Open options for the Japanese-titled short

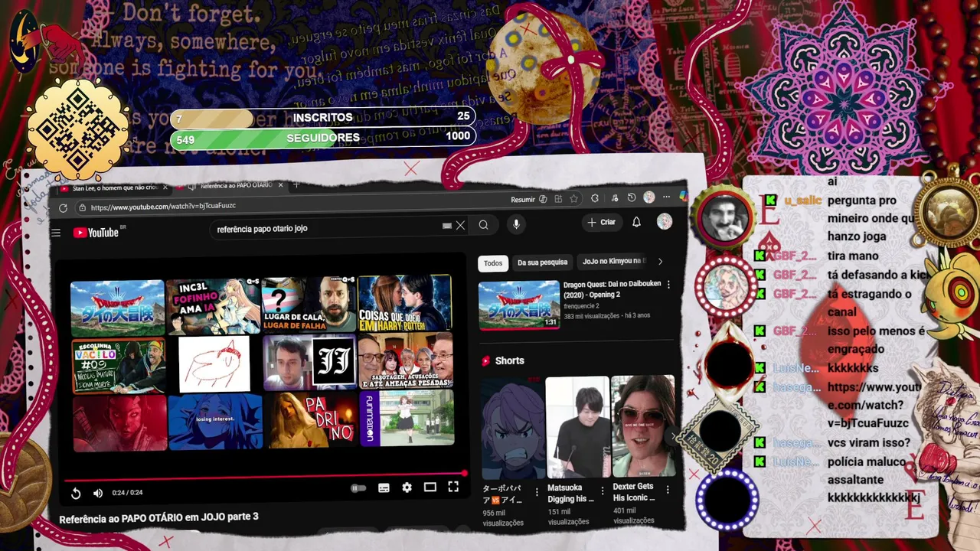536,492
